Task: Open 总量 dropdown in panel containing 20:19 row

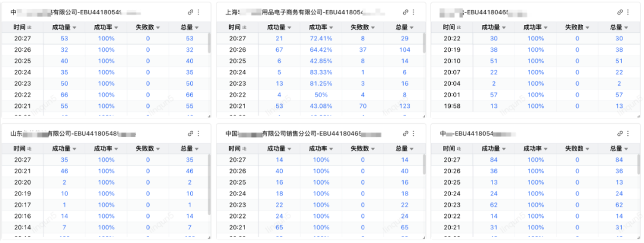Action: pyautogui.click(x=626, y=28)
